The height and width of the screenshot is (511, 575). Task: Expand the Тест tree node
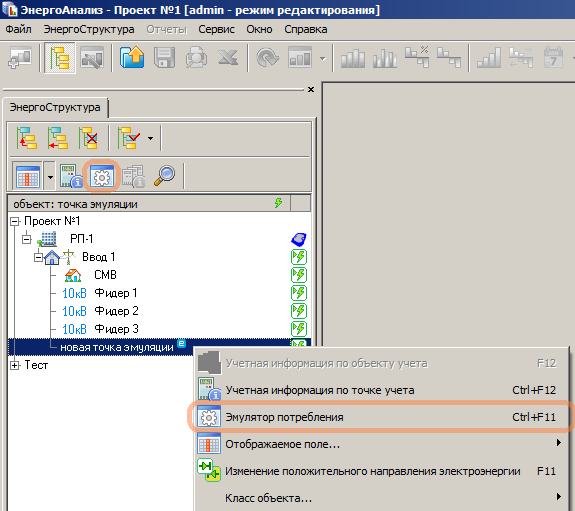[x=15, y=365]
